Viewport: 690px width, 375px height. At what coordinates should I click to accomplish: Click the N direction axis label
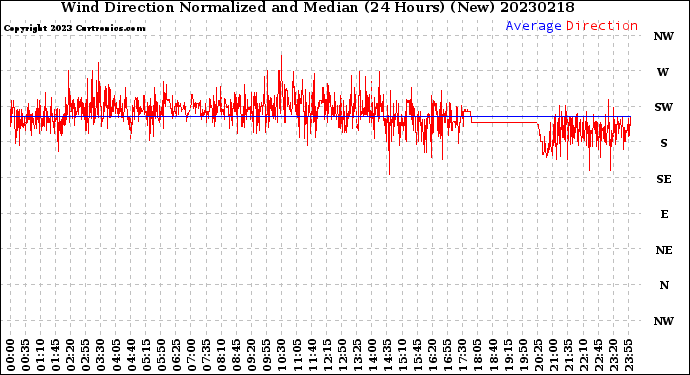(x=664, y=286)
